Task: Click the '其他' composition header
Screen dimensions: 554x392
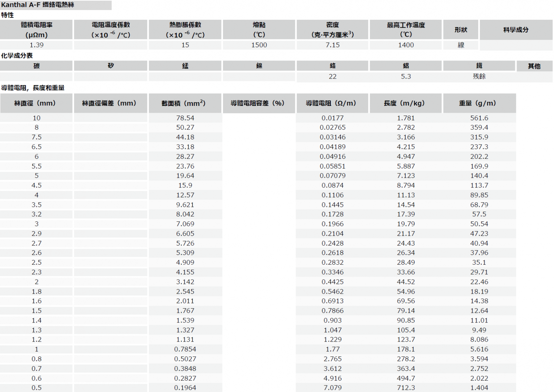Action: [534, 66]
